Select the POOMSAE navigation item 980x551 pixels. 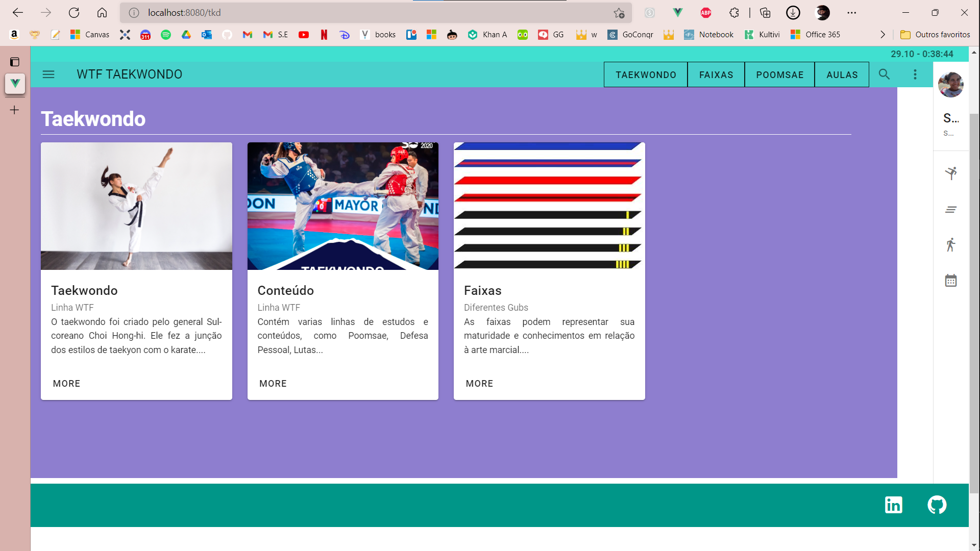pyautogui.click(x=779, y=74)
